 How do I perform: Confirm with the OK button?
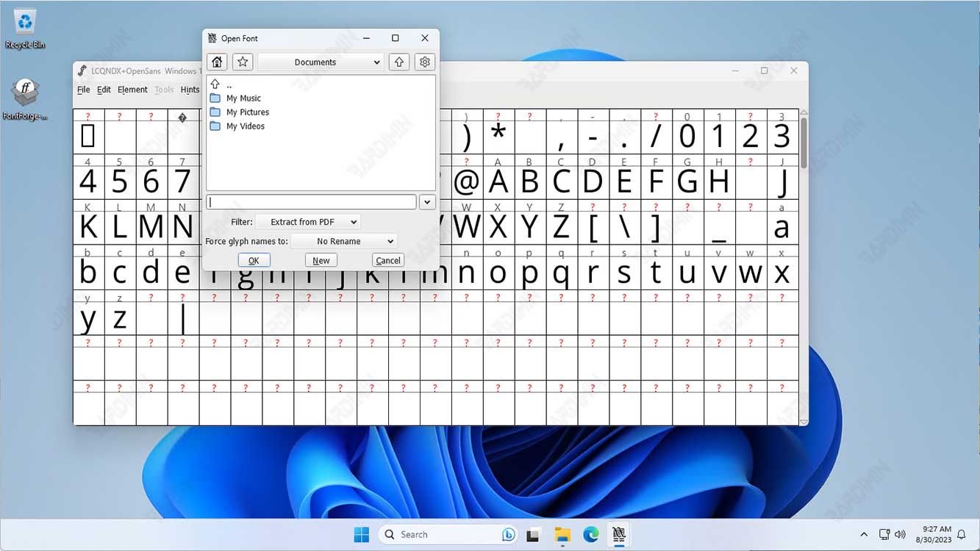coord(254,260)
